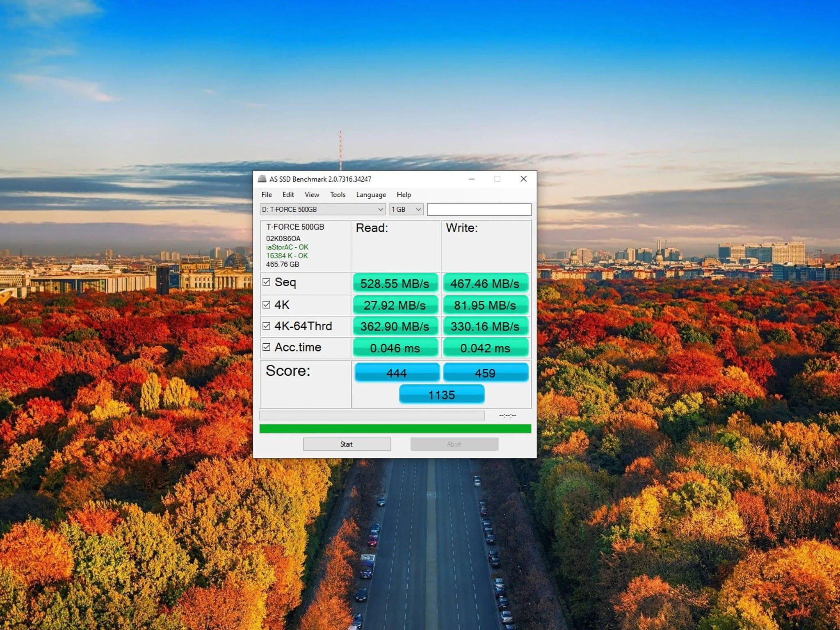Click the total score 1135
840x630 pixels.
tap(442, 395)
